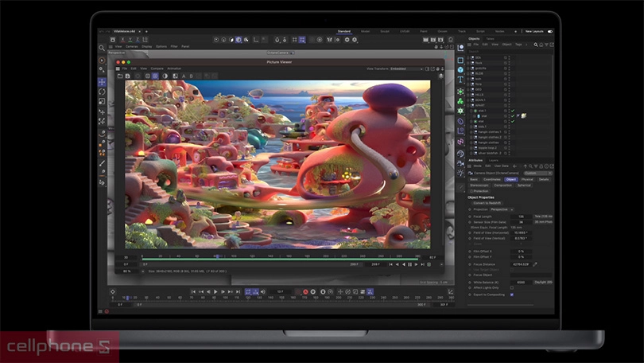Select channel B in Picture Viewer toolbar
Viewport: 644px width, 363px height.
coord(191,76)
